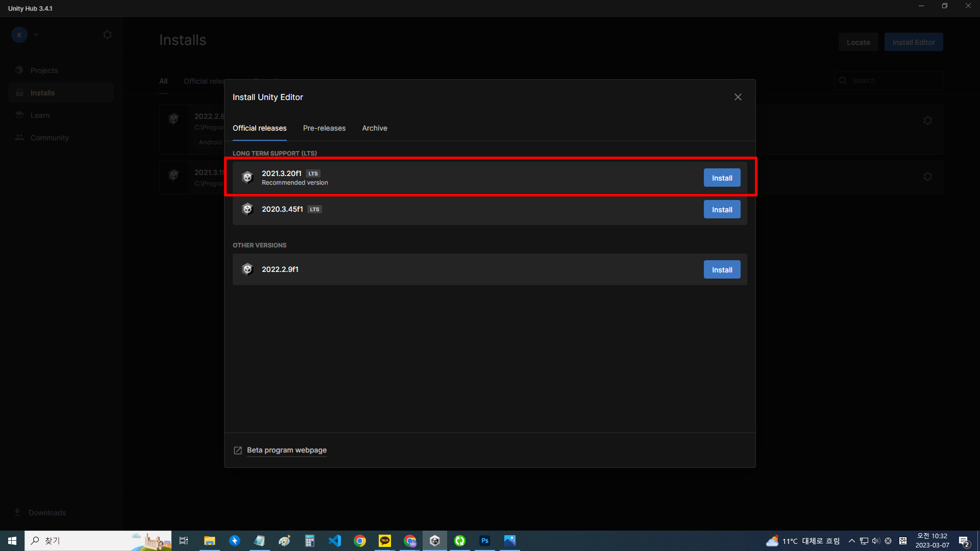The height and width of the screenshot is (551, 980).
Task: Open the Calculator from the taskbar
Action: [x=310, y=541]
